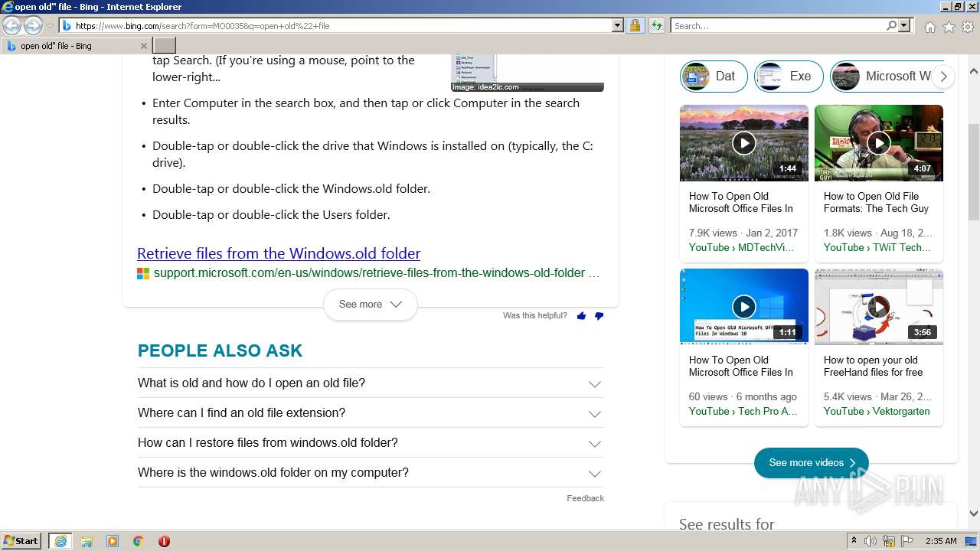Select the 'open old" file - Bing' tab
This screenshot has width=980, height=551.
[75, 46]
